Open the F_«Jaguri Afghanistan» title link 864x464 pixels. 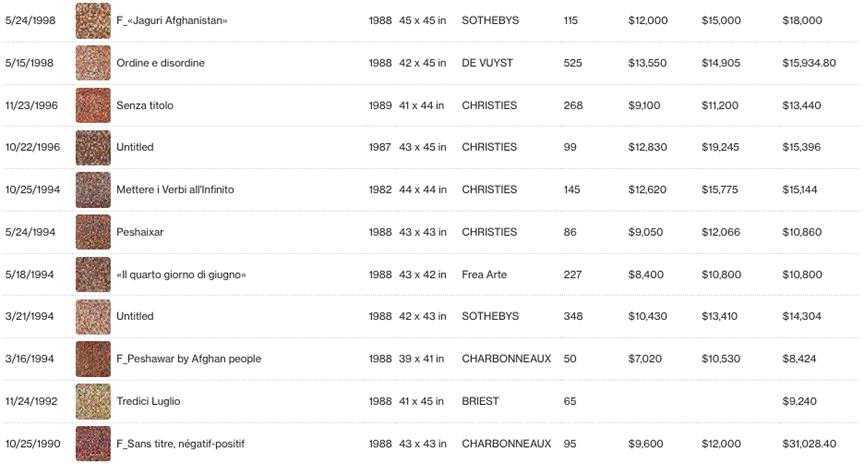[172, 20]
